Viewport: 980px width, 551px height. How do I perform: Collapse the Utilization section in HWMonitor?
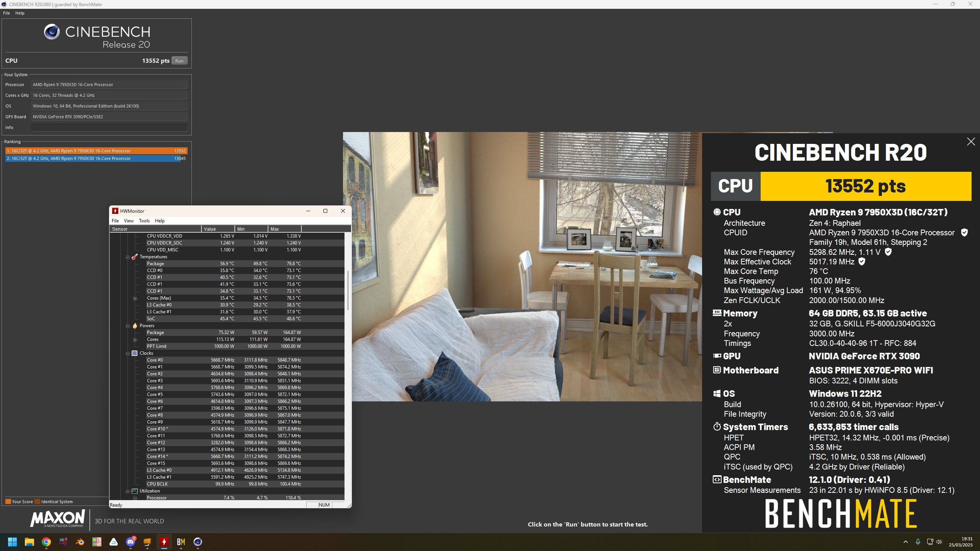(128, 491)
